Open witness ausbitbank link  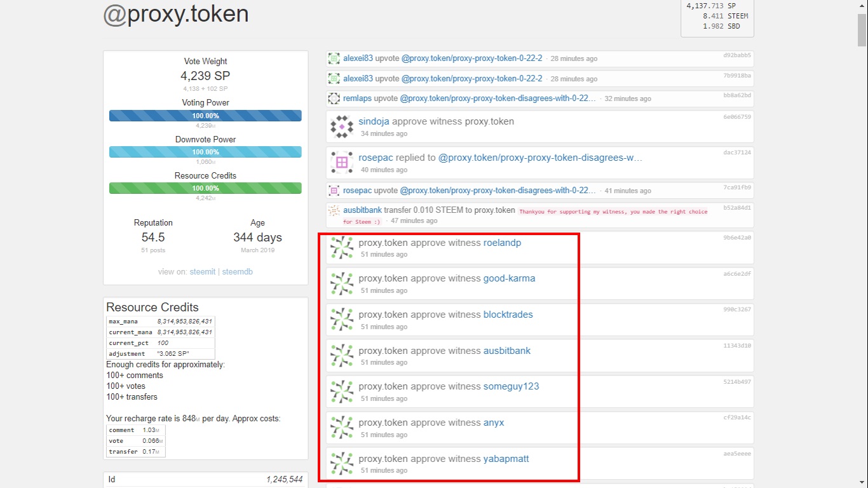coord(507,351)
